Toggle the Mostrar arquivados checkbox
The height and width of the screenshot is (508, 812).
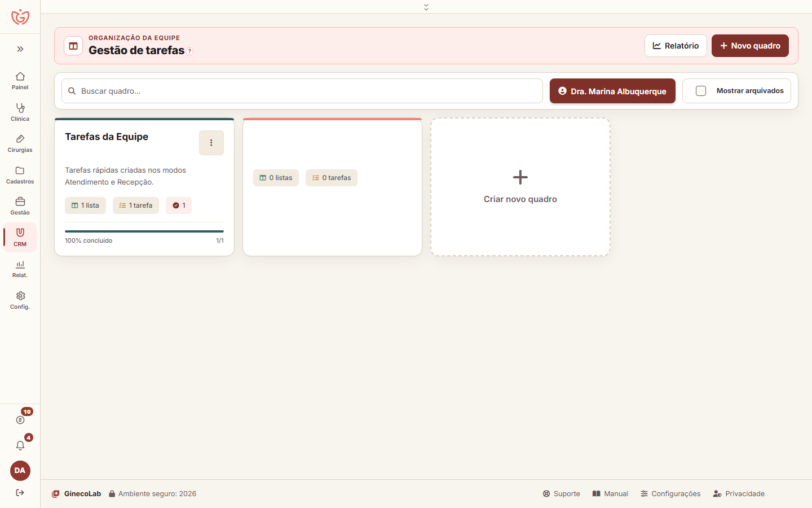(701, 91)
